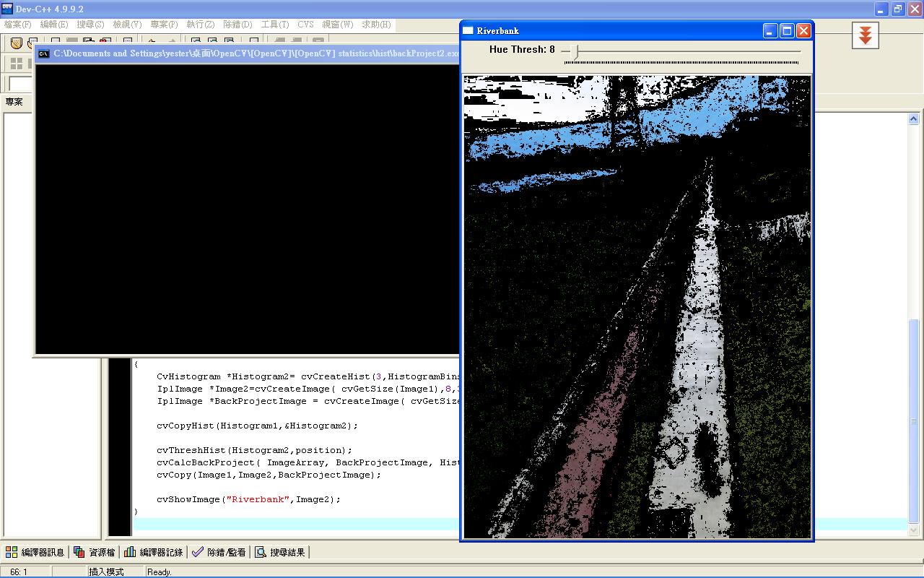
Task: Close the Dev-C++ main window
Action: 915,9
